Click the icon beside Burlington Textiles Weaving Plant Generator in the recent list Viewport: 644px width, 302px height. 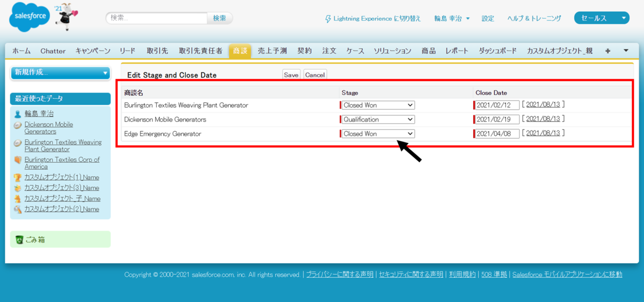(18, 142)
